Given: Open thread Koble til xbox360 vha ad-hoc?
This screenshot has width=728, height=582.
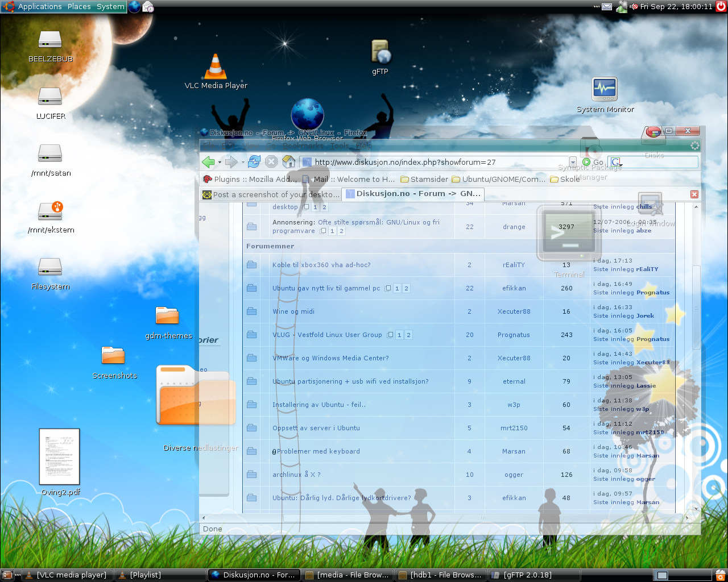Looking at the screenshot, I should [x=321, y=265].
